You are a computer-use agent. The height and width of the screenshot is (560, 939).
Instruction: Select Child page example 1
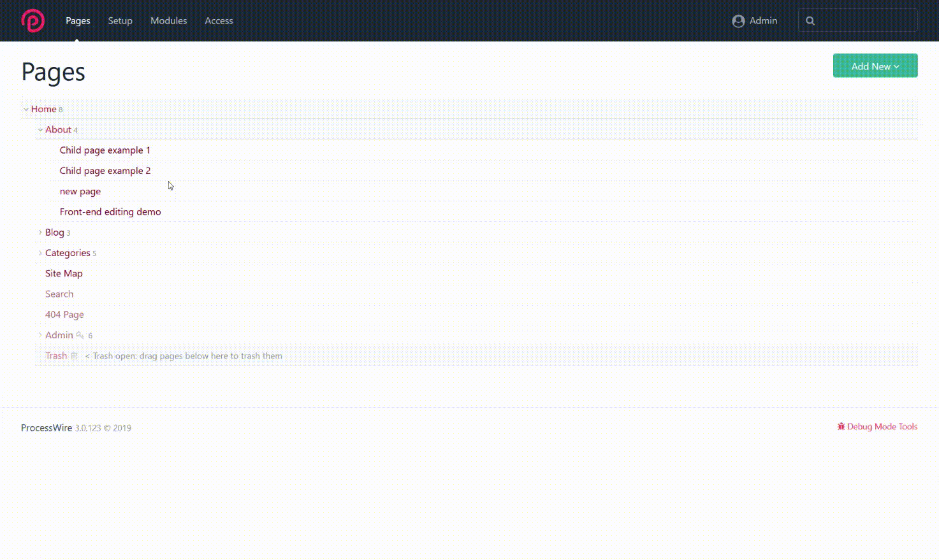105,150
